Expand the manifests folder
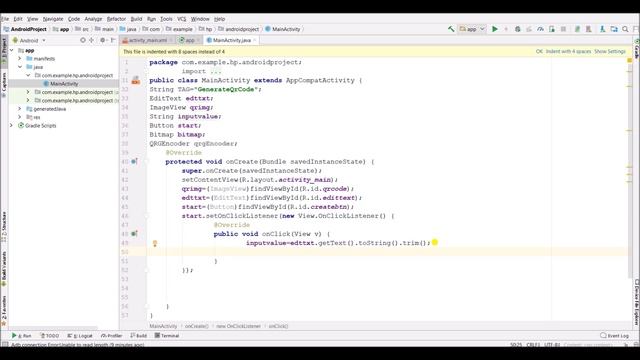Screen dimensions: 640x360 (x=20, y=58)
